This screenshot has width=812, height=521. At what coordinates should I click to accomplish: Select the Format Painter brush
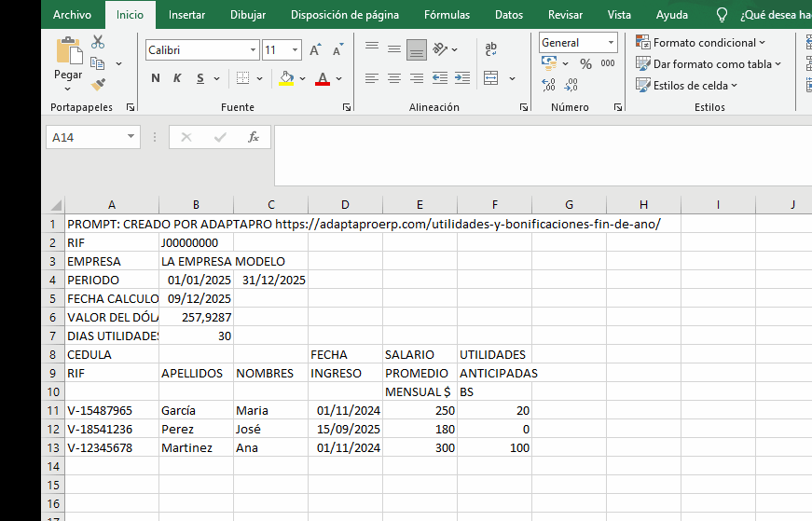[x=98, y=84]
